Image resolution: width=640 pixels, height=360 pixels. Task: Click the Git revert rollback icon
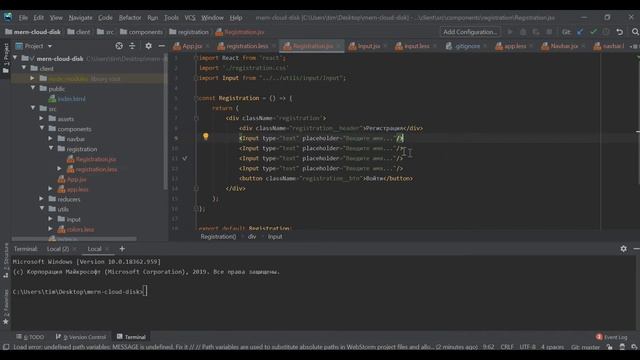(x=620, y=32)
